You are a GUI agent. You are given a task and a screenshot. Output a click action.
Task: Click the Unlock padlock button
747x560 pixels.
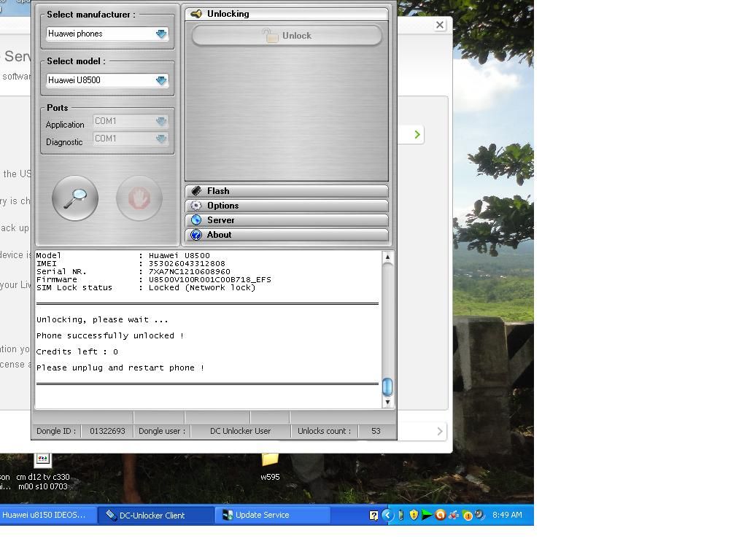287,36
